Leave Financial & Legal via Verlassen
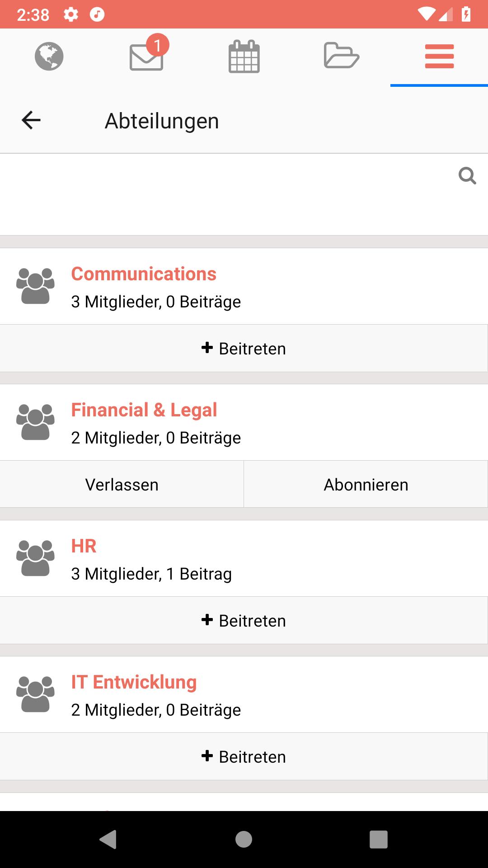This screenshot has width=488, height=868. 122,484
